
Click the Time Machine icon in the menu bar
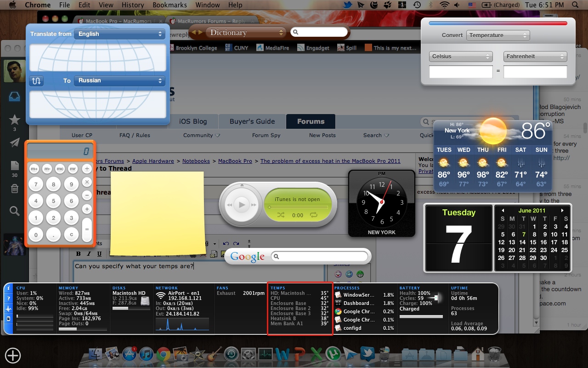tap(417, 5)
